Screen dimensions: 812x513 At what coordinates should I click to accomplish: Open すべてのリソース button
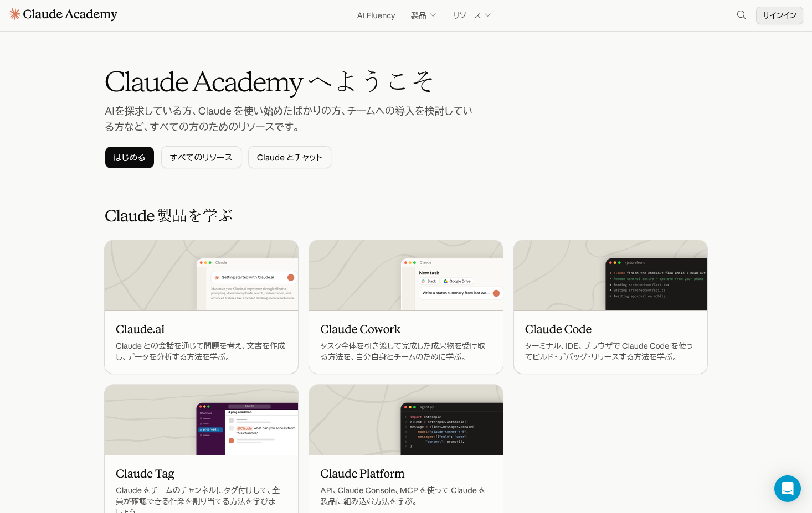pyautogui.click(x=201, y=157)
